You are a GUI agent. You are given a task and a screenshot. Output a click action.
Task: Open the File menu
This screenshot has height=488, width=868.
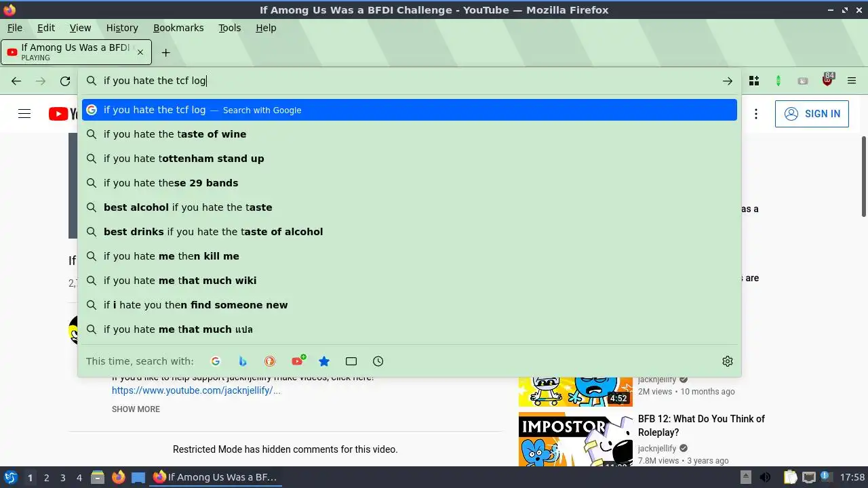(x=15, y=28)
